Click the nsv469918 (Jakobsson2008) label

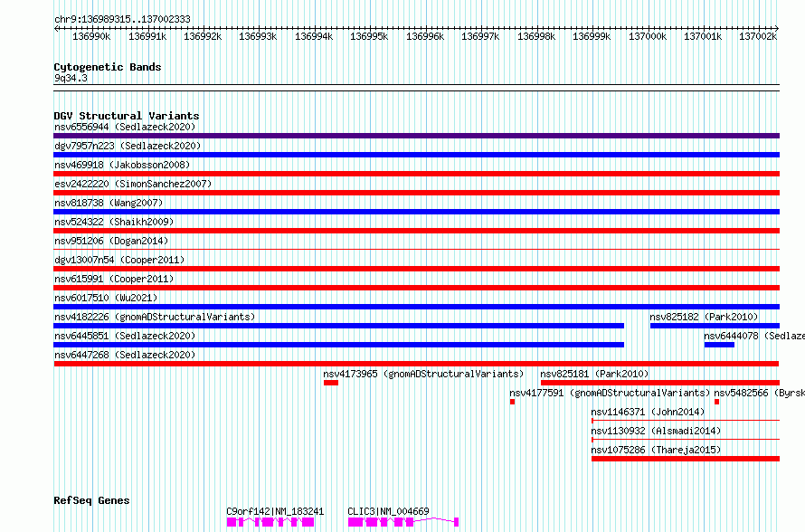click(122, 165)
